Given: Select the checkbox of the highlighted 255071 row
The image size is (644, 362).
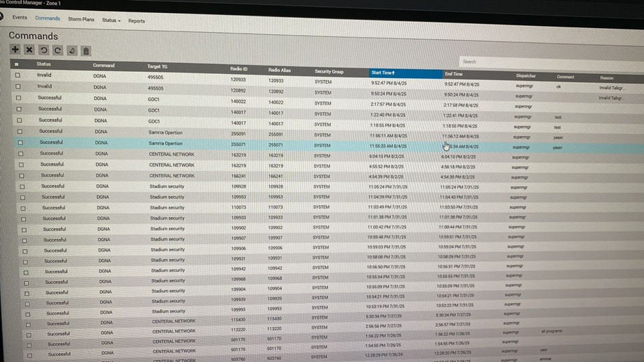Looking at the screenshot, I should (20, 142).
